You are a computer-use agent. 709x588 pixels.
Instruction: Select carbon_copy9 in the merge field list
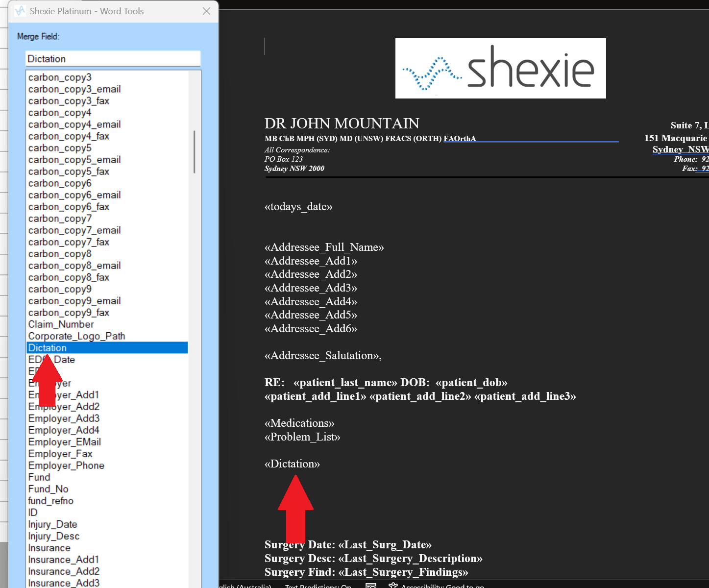pos(107,289)
